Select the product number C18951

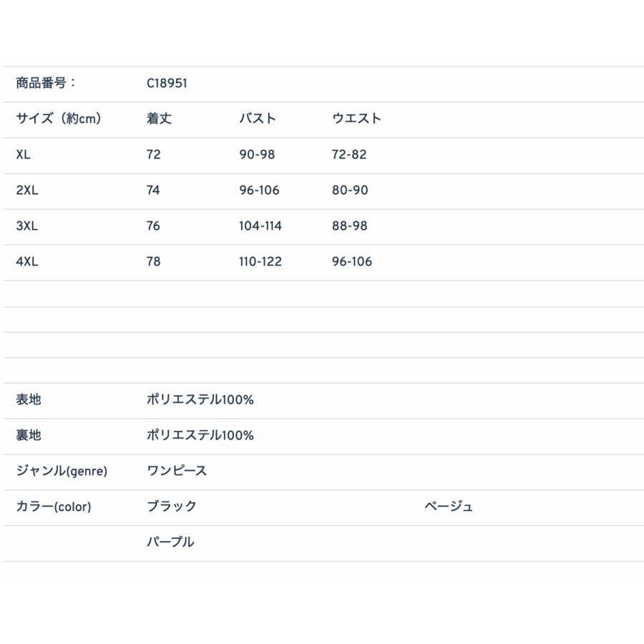coord(165,82)
